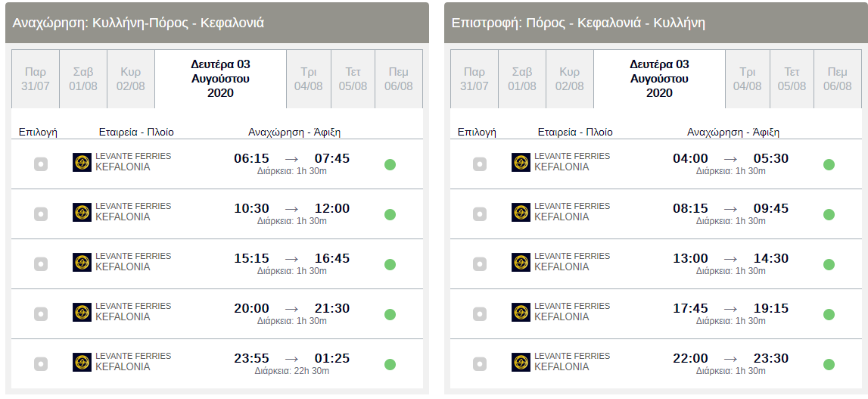The height and width of the screenshot is (399, 868).
Task: Click Levante Ferries logo on 06:15 departure
Action: pos(82,163)
